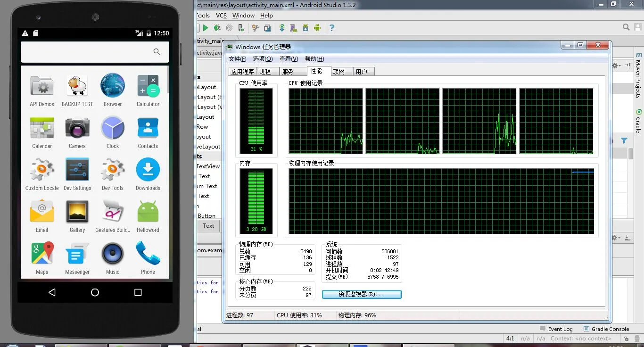The height and width of the screenshot is (347, 644).
Task: Open the blue question mark Help icon
Action: click(332, 28)
